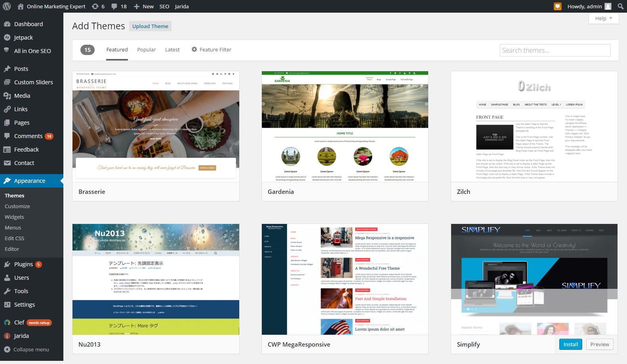Click the Custom Sliders icon

pyautogui.click(x=7, y=82)
